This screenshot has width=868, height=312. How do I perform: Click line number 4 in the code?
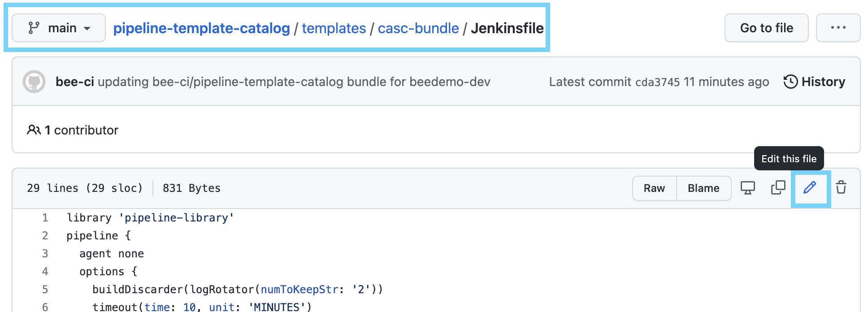[x=45, y=272]
